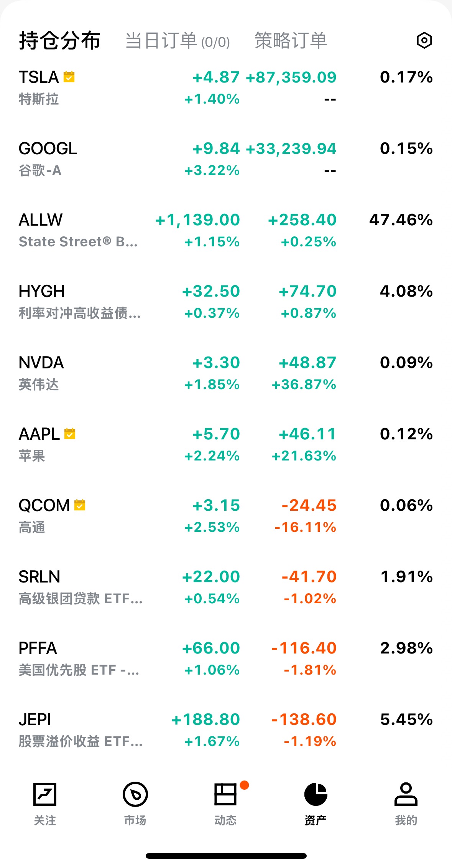Image resolution: width=452 pixels, height=868 pixels.
Task: Select the 持仓分布 tab
Action: coord(60,40)
